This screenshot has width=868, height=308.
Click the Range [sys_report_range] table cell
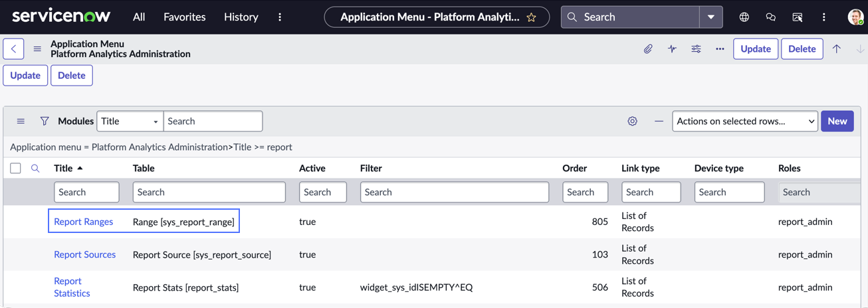tap(183, 222)
